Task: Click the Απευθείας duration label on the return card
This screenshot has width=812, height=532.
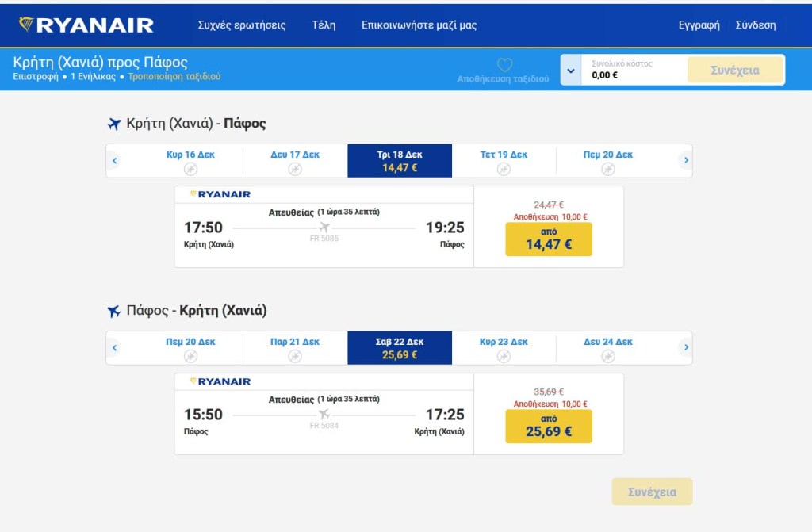Action: (324, 400)
